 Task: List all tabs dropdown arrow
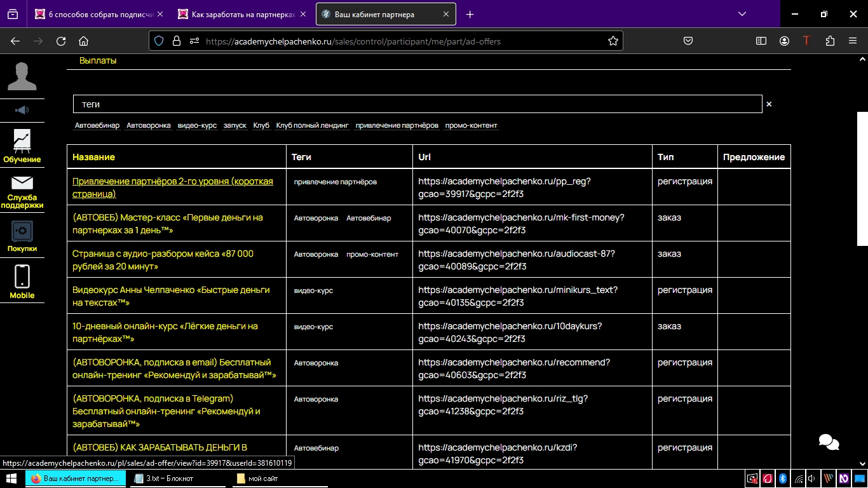pos(742,14)
